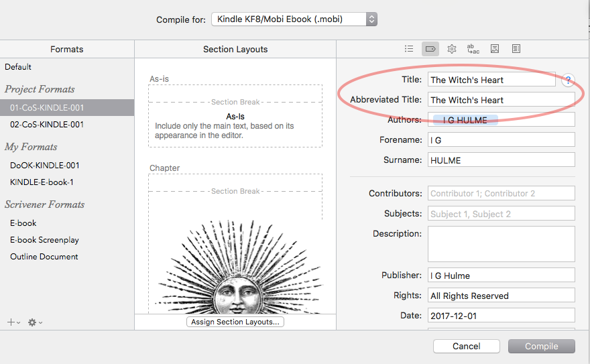Click the As-is layout label
Image resolution: width=590 pixels, height=364 pixels.
(x=159, y=79)
